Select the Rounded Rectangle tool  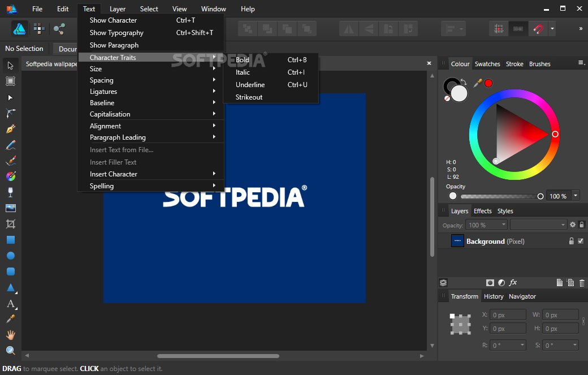point(11,271)
